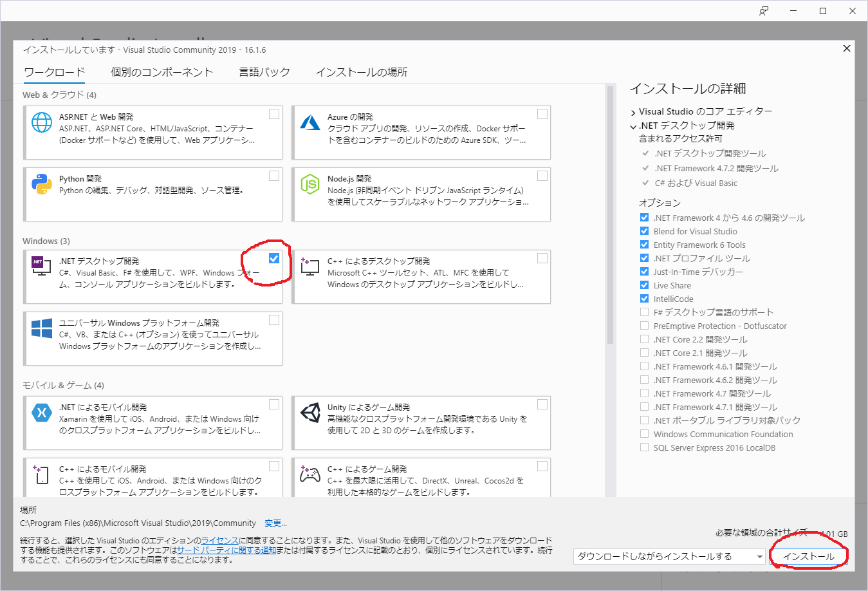Check F# デスクトップ言語のサポート option
Image resolution: width=868 pixels, height=591 pixels.
pos(644,312)
